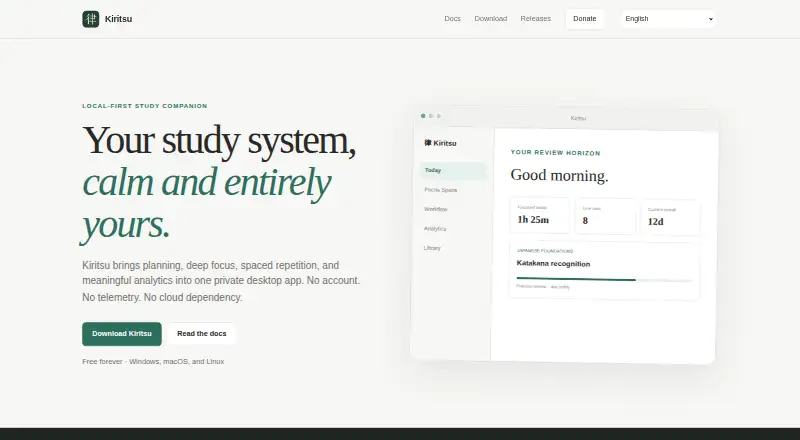Click the 1h 25m focused today card
The height and width of the screenshot is (440, 800).
coord(540,215)
